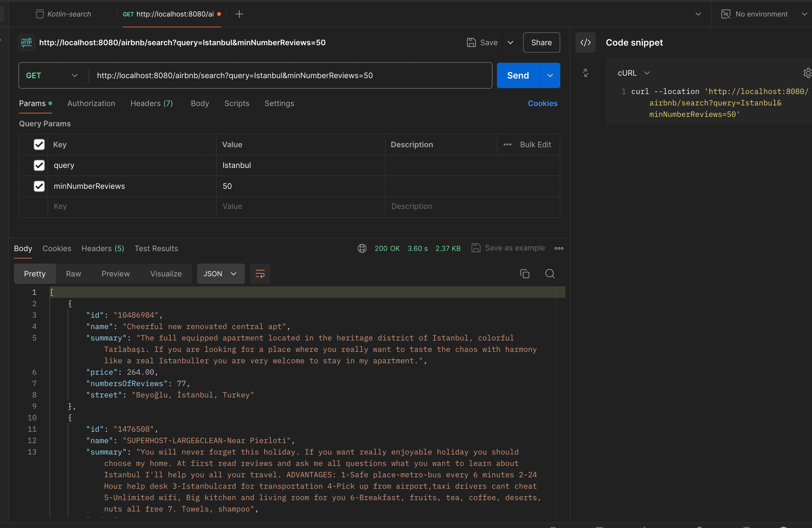This screenshot has width=812, height=528.
Task: Open response Headers (5) tab
Action: 103,248
